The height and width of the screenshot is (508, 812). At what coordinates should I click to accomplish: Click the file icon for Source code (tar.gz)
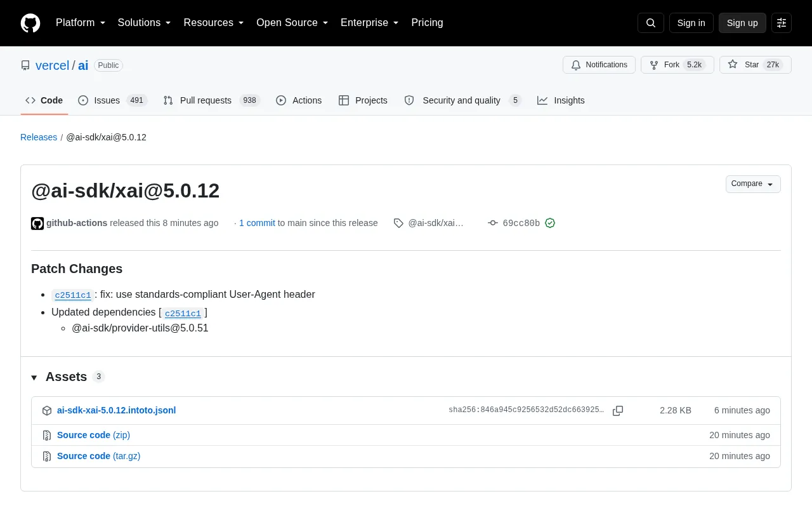[47, 457]
